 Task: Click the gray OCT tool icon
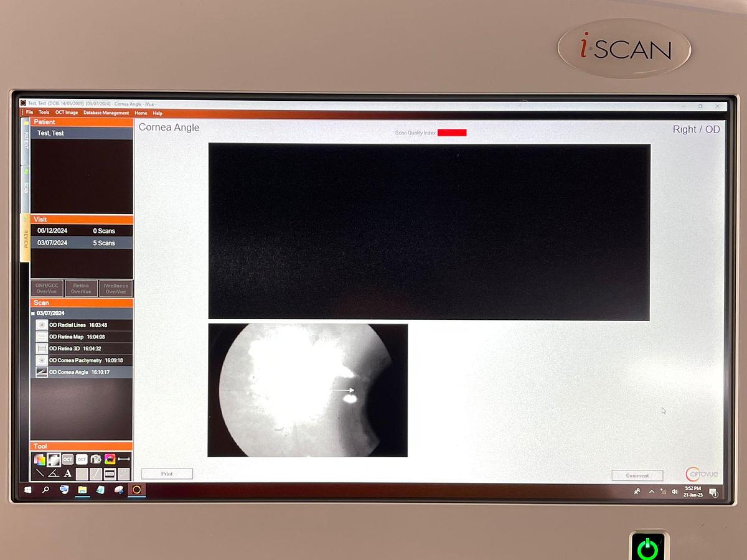click(67, 459)
